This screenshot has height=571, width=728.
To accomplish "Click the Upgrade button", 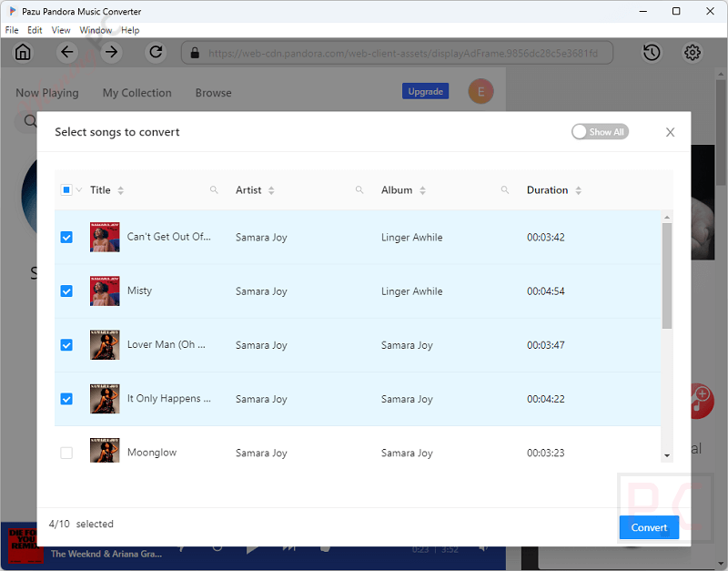I will [x=425, y=92].
